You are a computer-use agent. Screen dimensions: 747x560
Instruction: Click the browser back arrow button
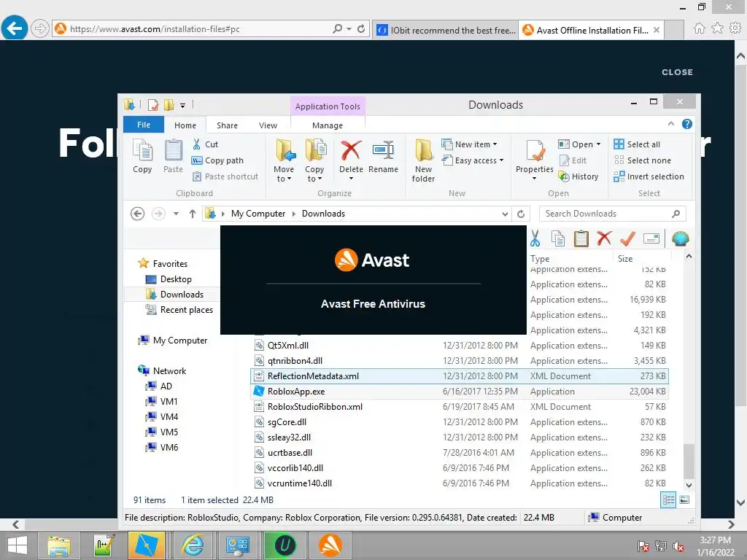pos(15,28)
